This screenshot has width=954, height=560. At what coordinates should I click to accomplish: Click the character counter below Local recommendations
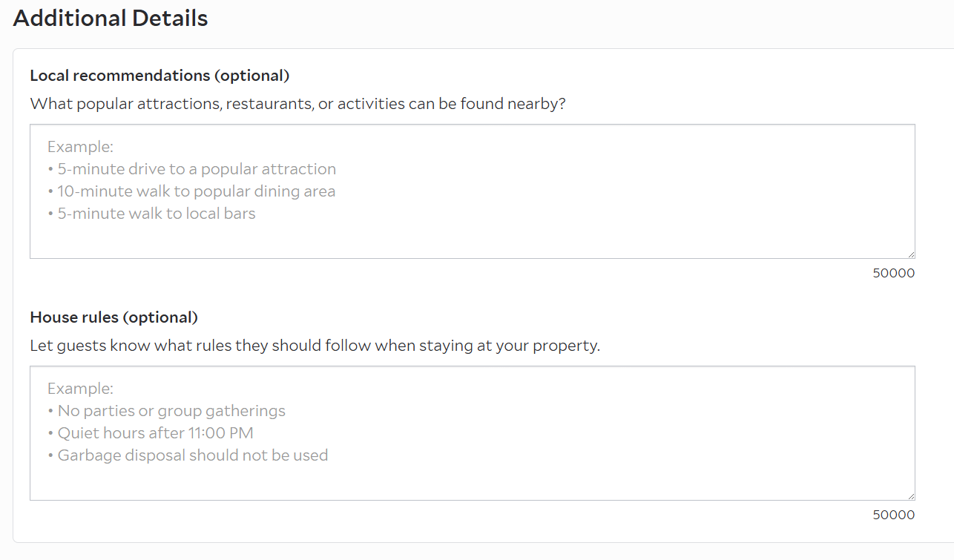893,273
